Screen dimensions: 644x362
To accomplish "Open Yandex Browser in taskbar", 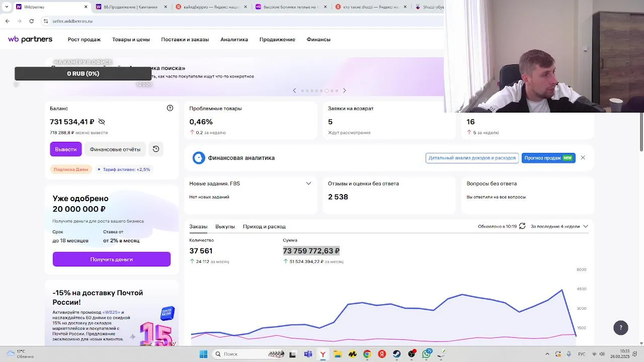I will coord(323,354).
